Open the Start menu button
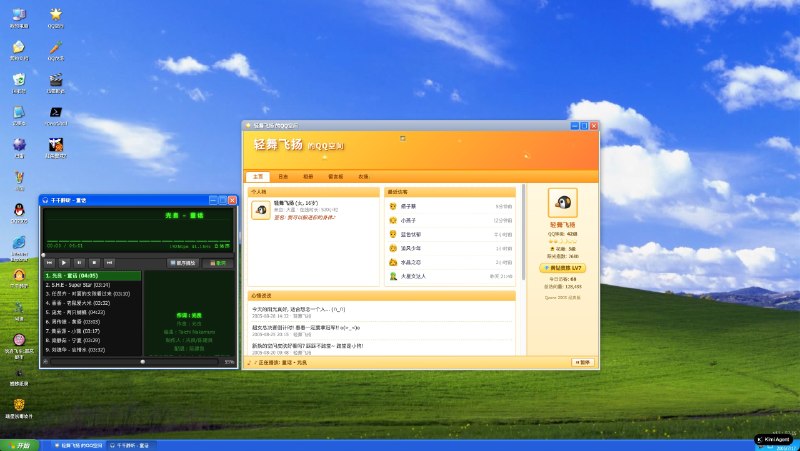 [x=19, y=445]
